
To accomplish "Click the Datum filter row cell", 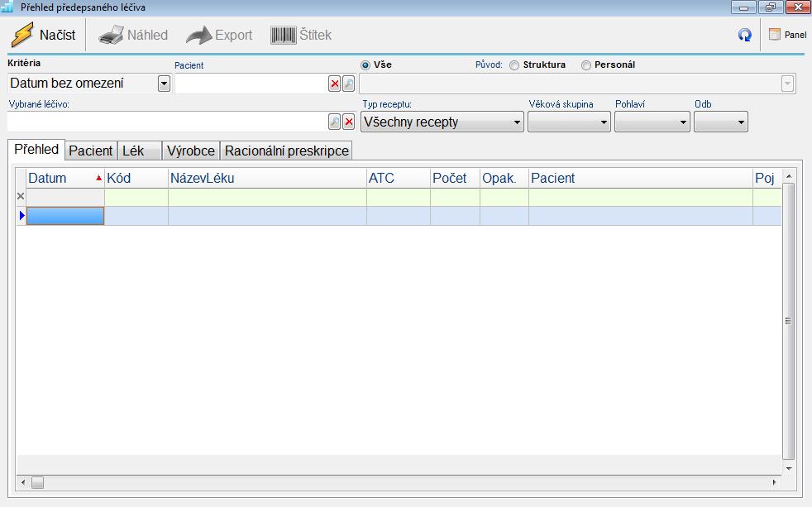I will pos(65,197).
